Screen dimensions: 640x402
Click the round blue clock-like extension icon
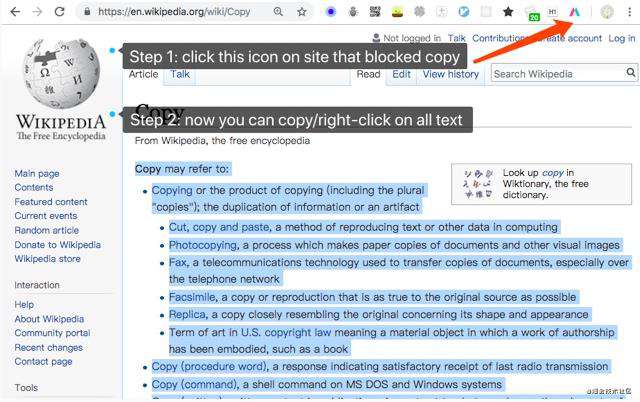[464, 11]
